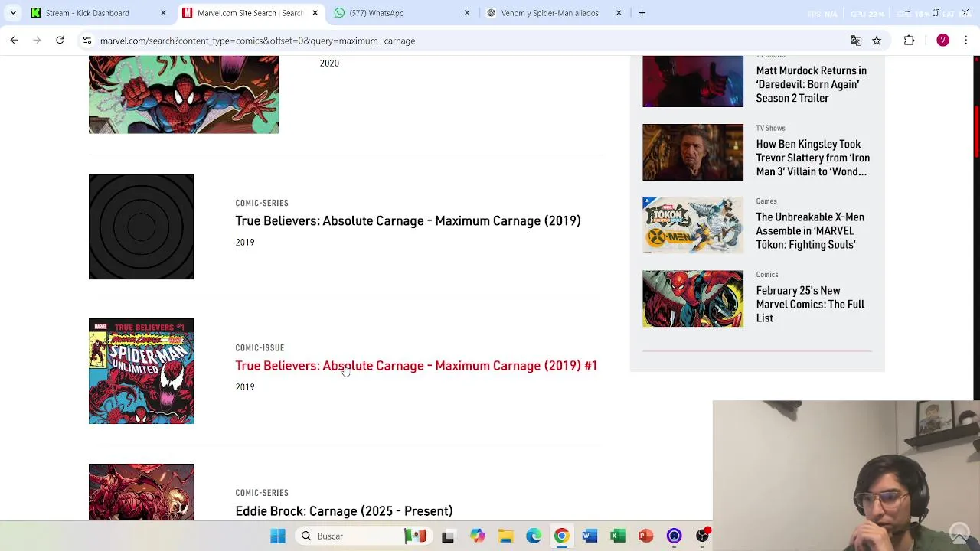Click the Eddie Brock Carnage cover thumbnail
The height and width of the screenshot is (551, 980).
[141, 492]
